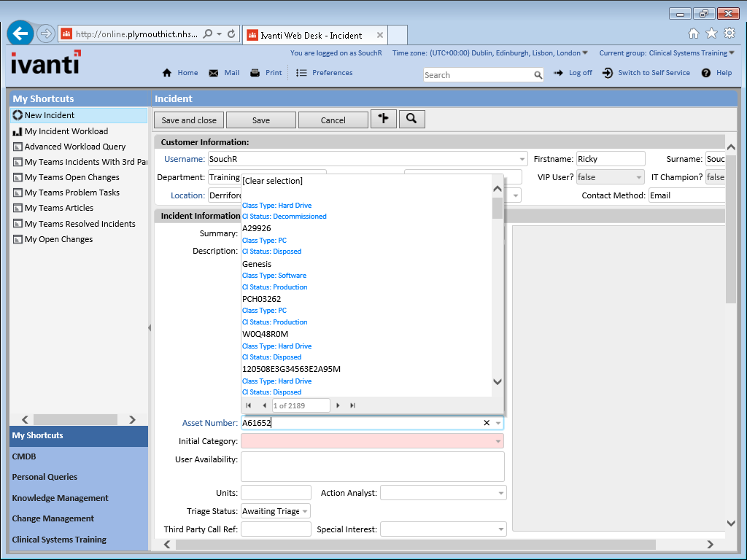Click into the Search input field
Image resolution: width=747 pixels, height=560 pixels.
tap(478, 75)
